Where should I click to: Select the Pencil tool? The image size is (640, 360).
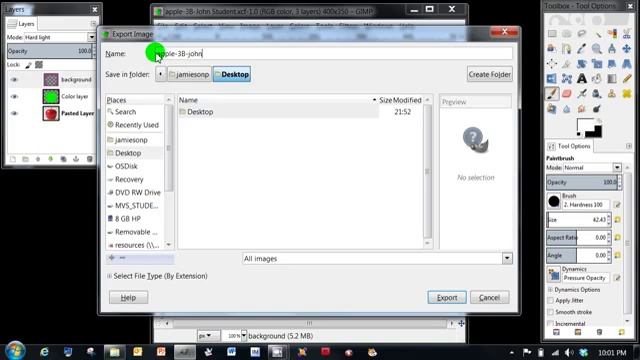click(627, 78)
